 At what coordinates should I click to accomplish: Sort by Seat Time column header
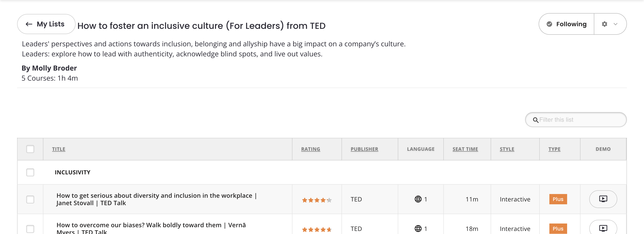tap(465, 149)
